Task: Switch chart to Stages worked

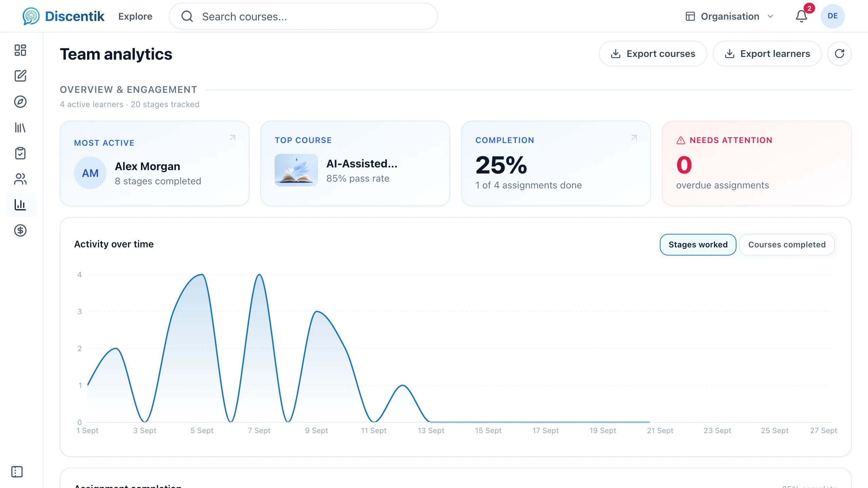Action: [698, 245]
